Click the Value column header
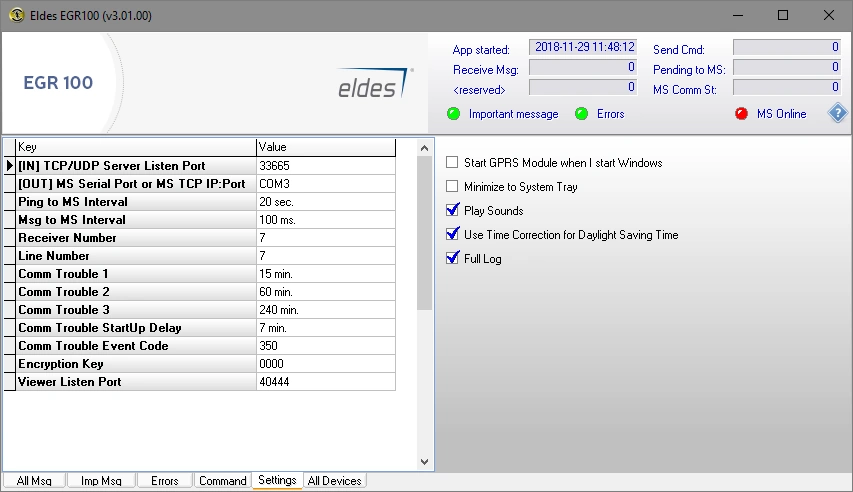Screen dimensions: 853x492 point(326,147)
